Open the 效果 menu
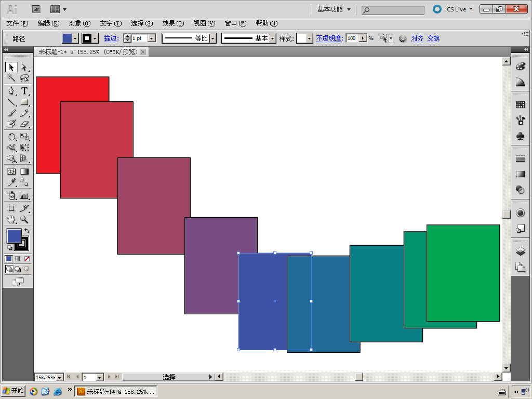 coord(173,23)
